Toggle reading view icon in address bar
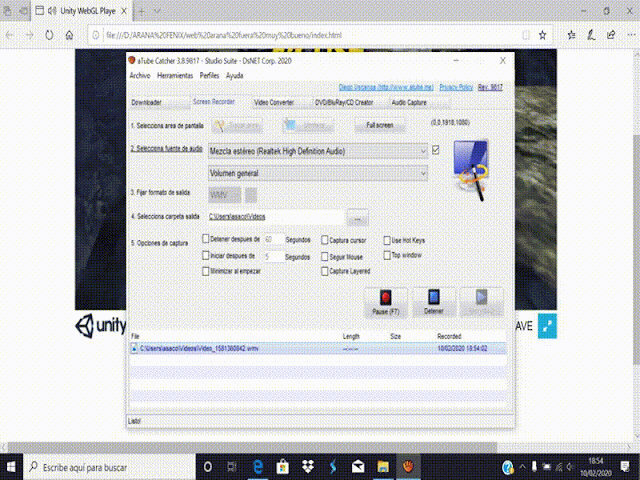 click(526, 35)
